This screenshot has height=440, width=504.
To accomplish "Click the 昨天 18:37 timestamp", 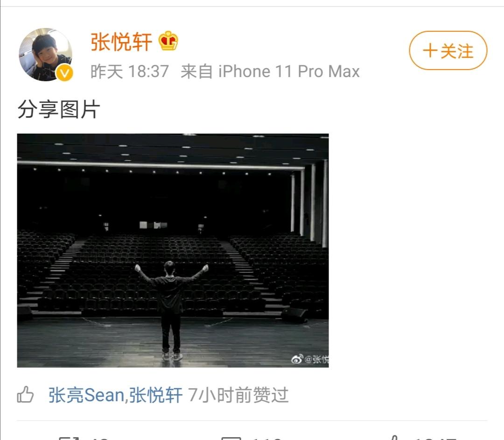I will pyautogui.click(x=130, y=71).
